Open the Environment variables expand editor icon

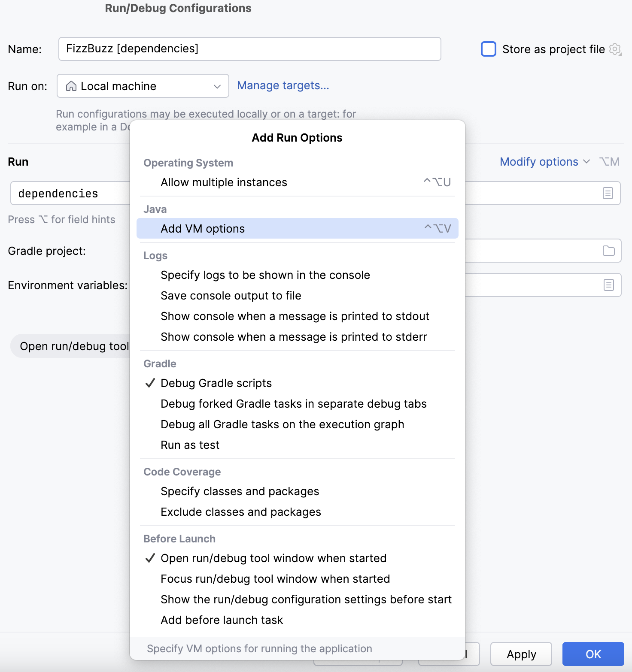[608, 285]
